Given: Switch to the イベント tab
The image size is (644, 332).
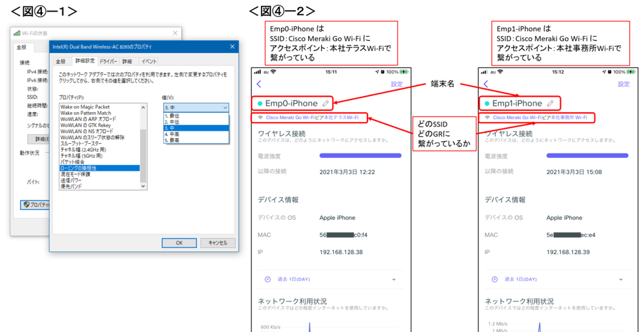Looking at the screenshot, I should 149,61.
